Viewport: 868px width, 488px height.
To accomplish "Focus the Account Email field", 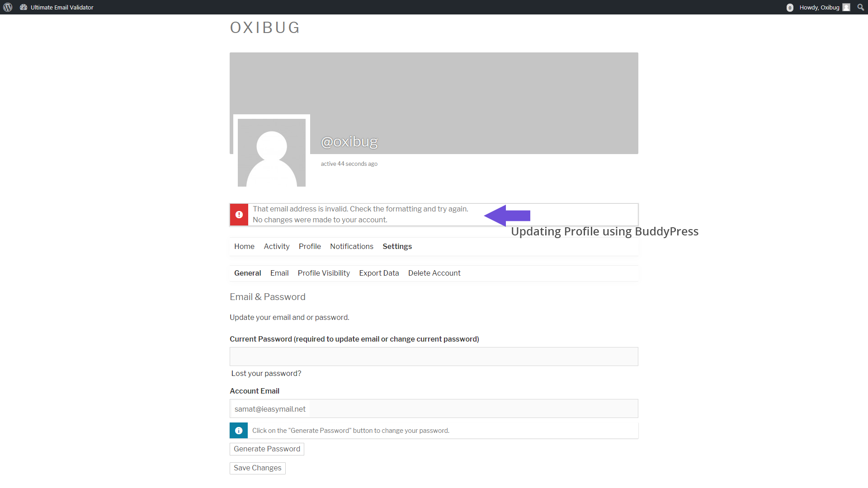I will pyautogui.click(x=434, y=408).
